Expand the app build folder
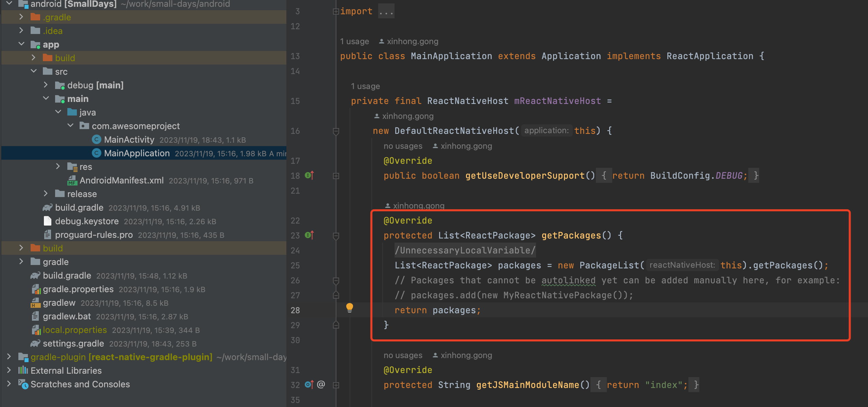The width and height of the screenshot is (868, 407). (33, 57)
